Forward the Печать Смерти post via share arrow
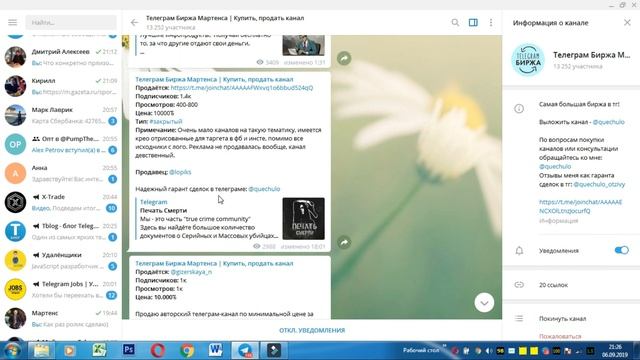Image resolution: width=640 pixels, height=360 pixels. click(344, 242)
